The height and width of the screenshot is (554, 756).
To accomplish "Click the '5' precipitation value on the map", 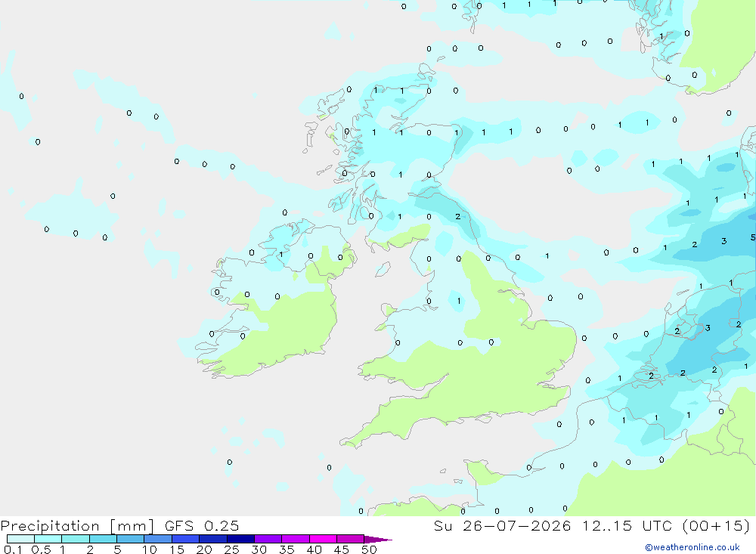I will 753,237.
